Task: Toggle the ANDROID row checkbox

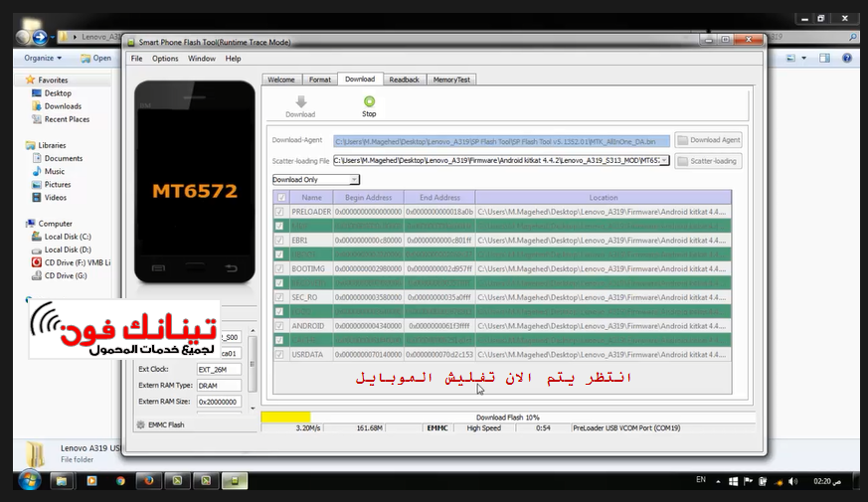Action: (279, 326)
